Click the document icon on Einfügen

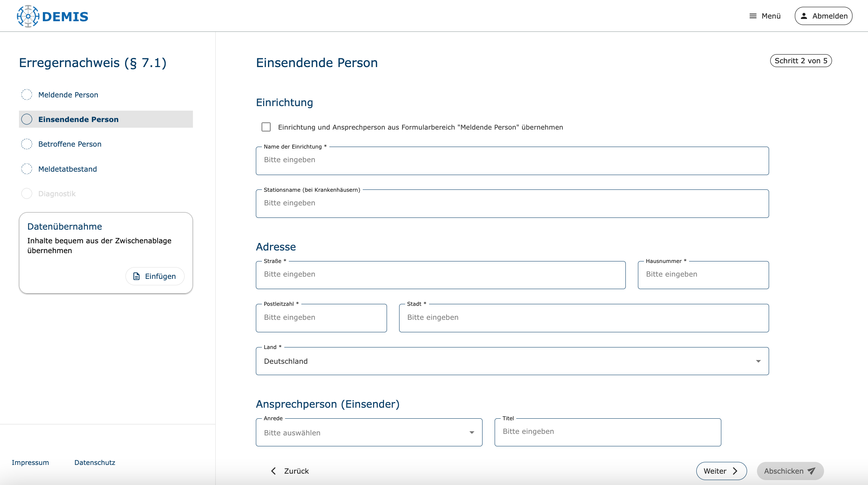click(x=136, y=276)
